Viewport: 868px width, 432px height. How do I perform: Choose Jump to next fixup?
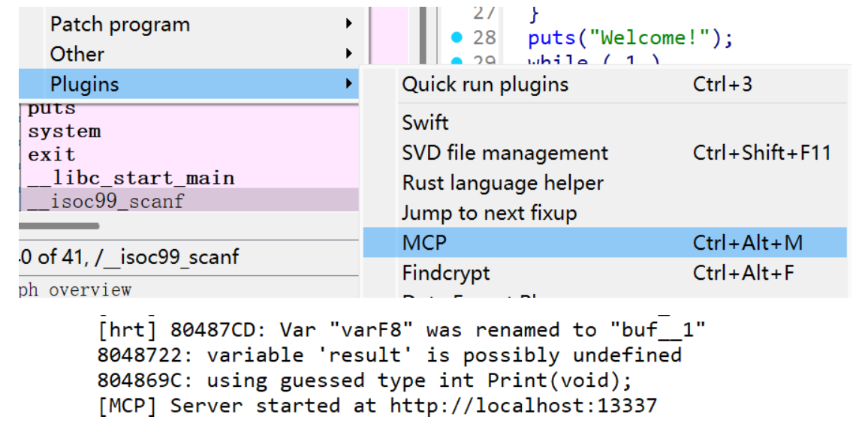coord(489,213)
